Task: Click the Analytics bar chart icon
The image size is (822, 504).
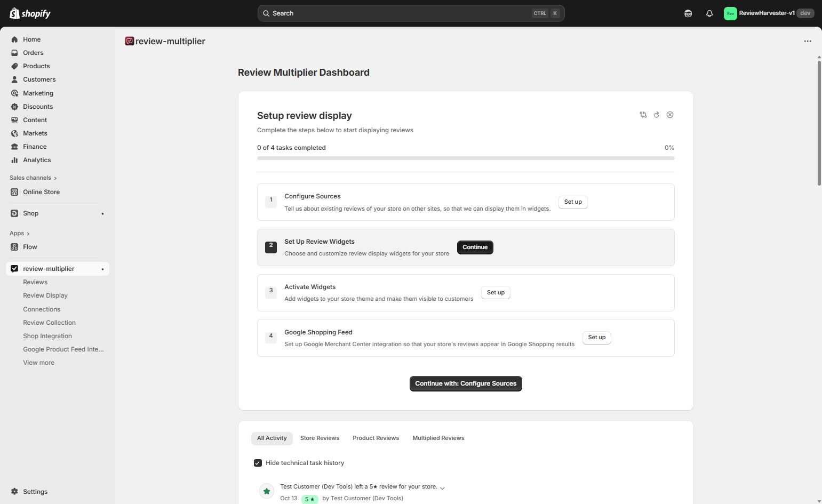Action: pos(14,160)
